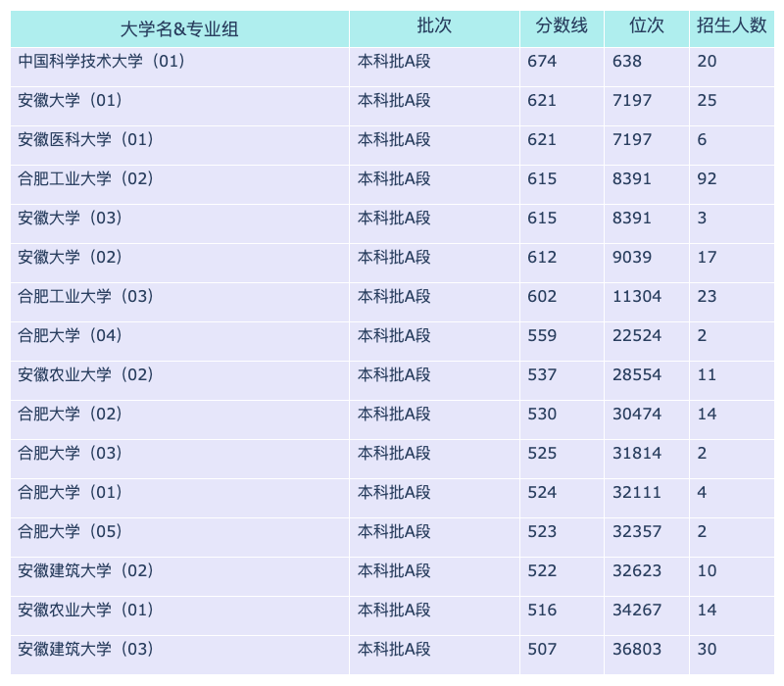Click enrollment count 92
This screenshot has height=686, width=784.
pyautogui.click(x=707, y=178)
